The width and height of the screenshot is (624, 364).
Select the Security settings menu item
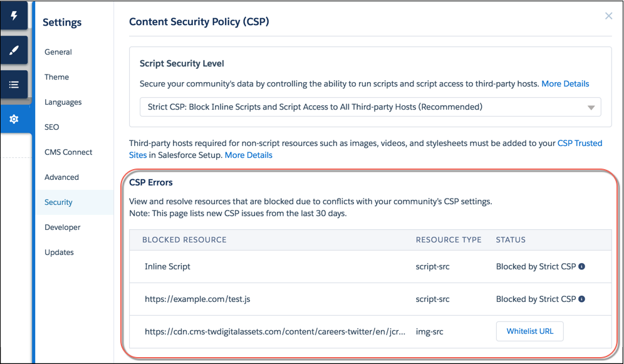click(58, 202)
